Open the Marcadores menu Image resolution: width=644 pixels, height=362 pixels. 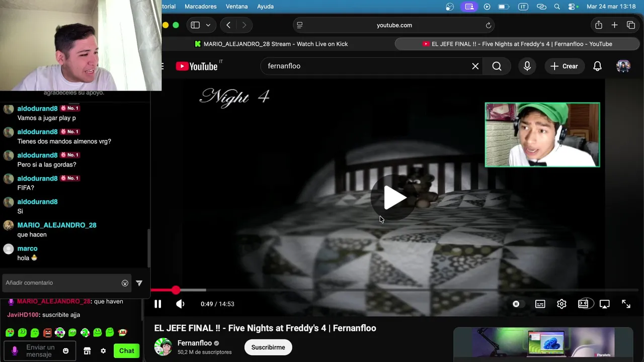click(x=201, y=7)
